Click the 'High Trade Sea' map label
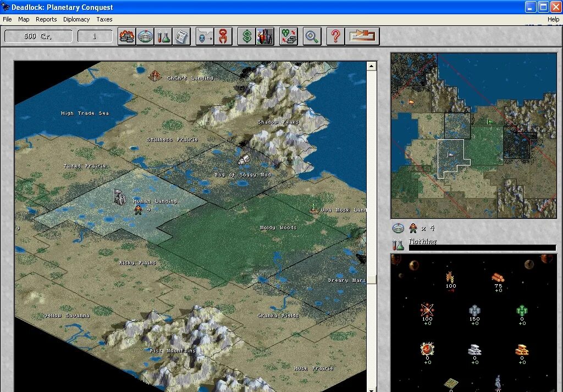 coord(85,113)
